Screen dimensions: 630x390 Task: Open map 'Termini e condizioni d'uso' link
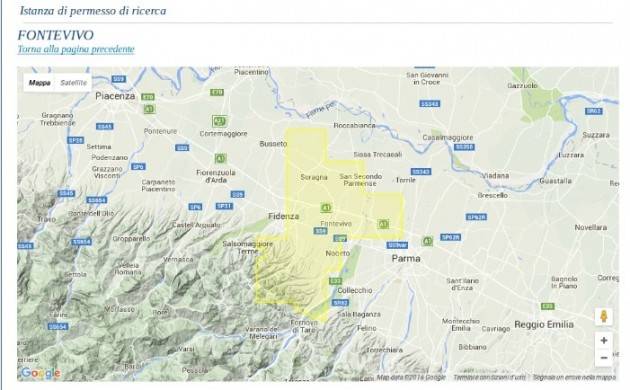pyautogui.click(x=489, y=378)
